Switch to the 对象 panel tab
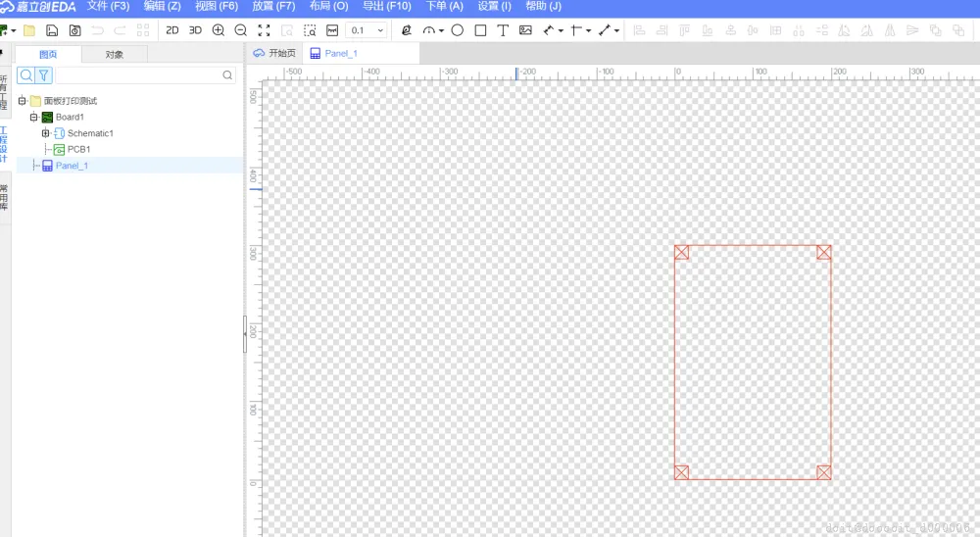 [x=115, y=55]
